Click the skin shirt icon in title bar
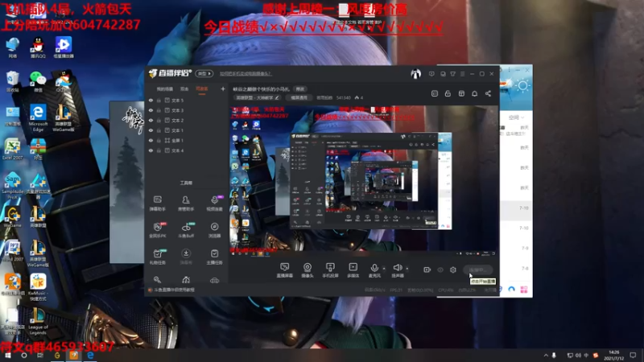Image resolution: width=644 pixels, height=362 pixels. (x=452, y=74)
